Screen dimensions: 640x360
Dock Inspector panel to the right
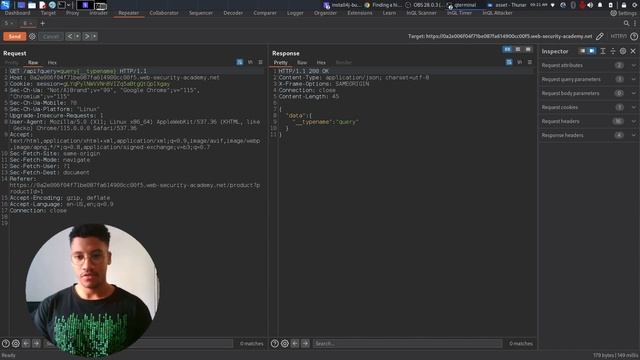pyautogui.click(x=592, y=51)
